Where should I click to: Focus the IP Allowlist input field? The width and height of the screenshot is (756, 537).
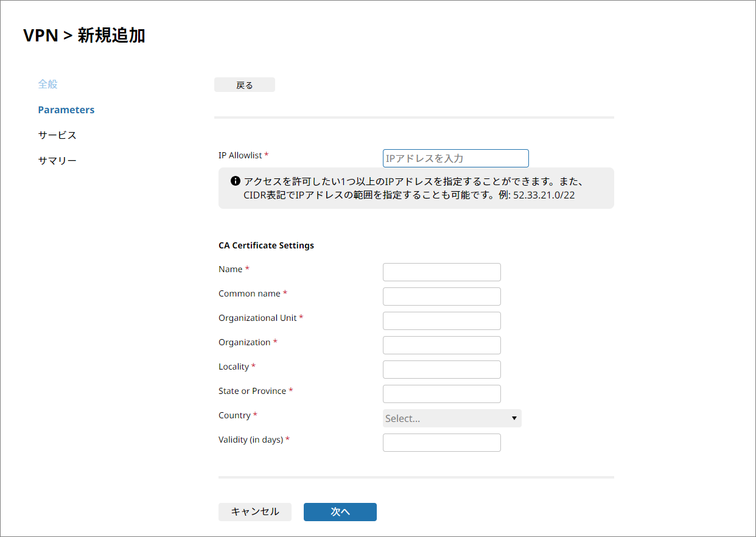coord(455,158)
